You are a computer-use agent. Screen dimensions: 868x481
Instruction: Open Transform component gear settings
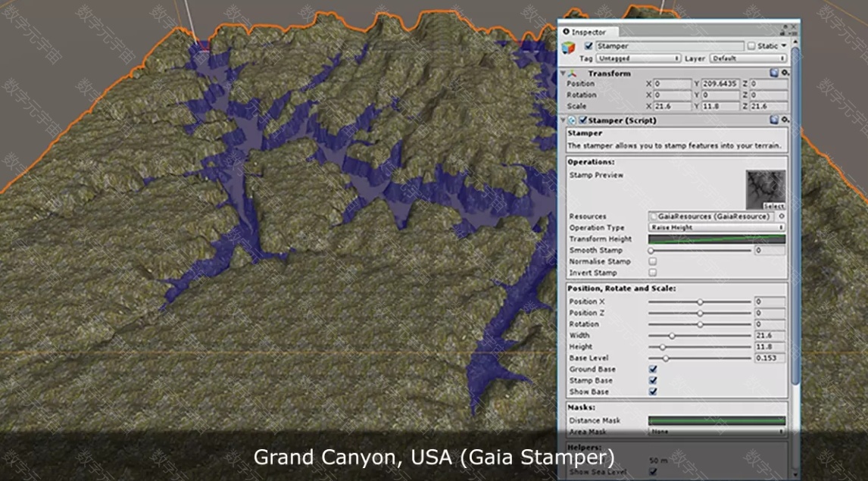tap(785, 73)
